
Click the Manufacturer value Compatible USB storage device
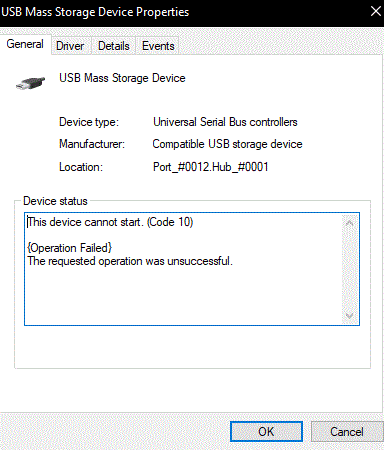pyautogui.click(x=227, y=144)
